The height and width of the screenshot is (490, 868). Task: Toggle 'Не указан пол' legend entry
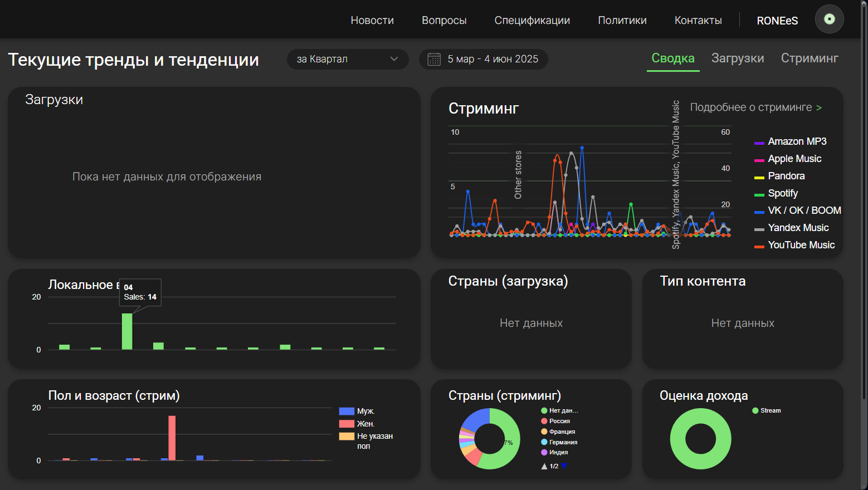click(x=366, y=440)
